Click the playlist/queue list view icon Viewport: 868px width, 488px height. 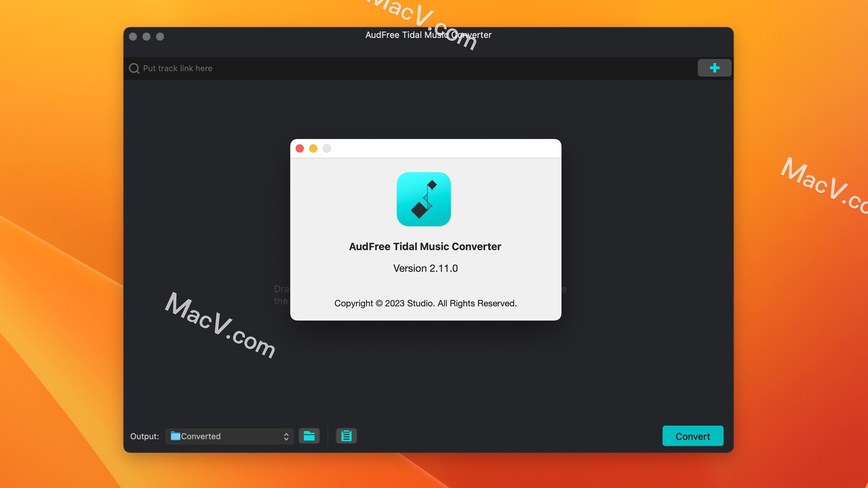[346, 436]
